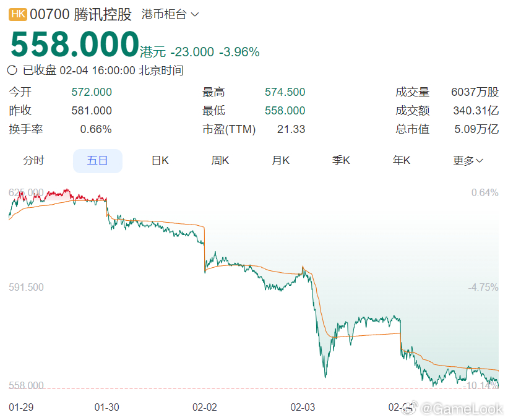Image resolution: width=508 pixels, height=420 pixels.
Task: Click the 成交量 label
Action: click(x=413, y=92)
